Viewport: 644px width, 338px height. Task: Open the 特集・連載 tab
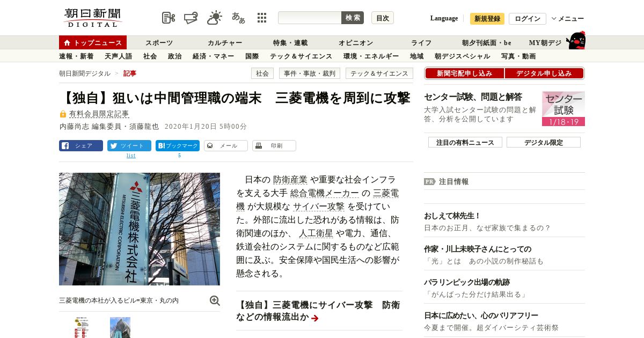click(x=290, y=43)
